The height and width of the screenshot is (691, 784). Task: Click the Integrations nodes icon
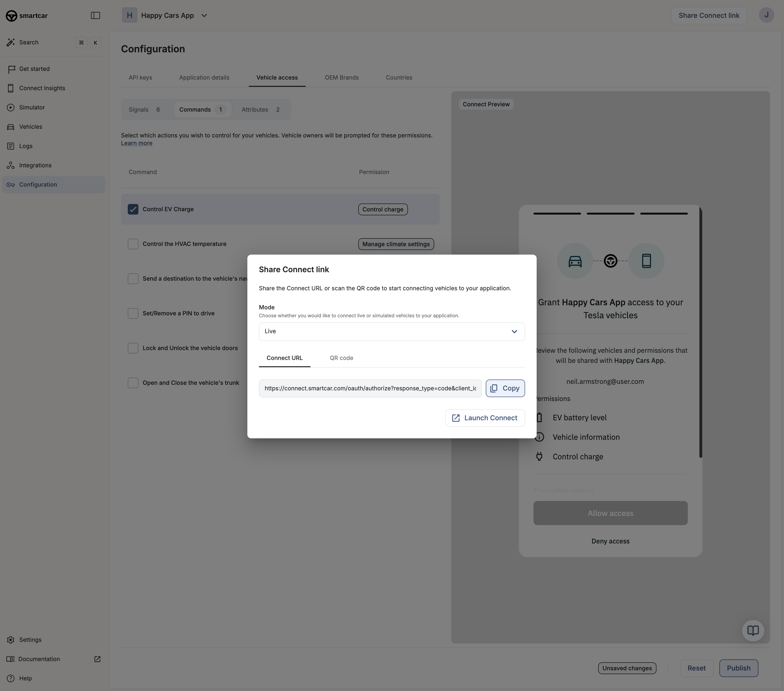pos(11,165)
